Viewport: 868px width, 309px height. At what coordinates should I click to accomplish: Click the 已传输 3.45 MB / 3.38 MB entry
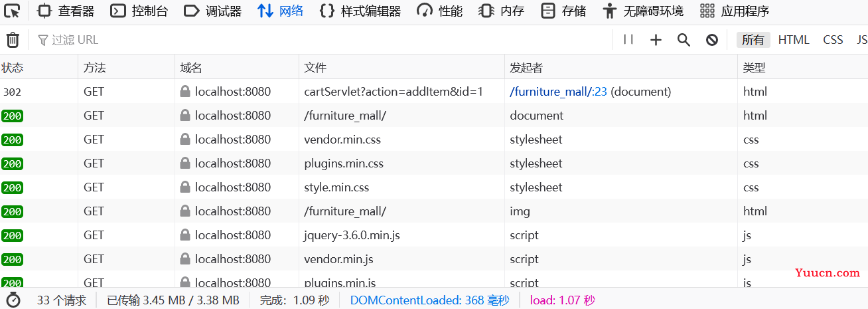173,300
